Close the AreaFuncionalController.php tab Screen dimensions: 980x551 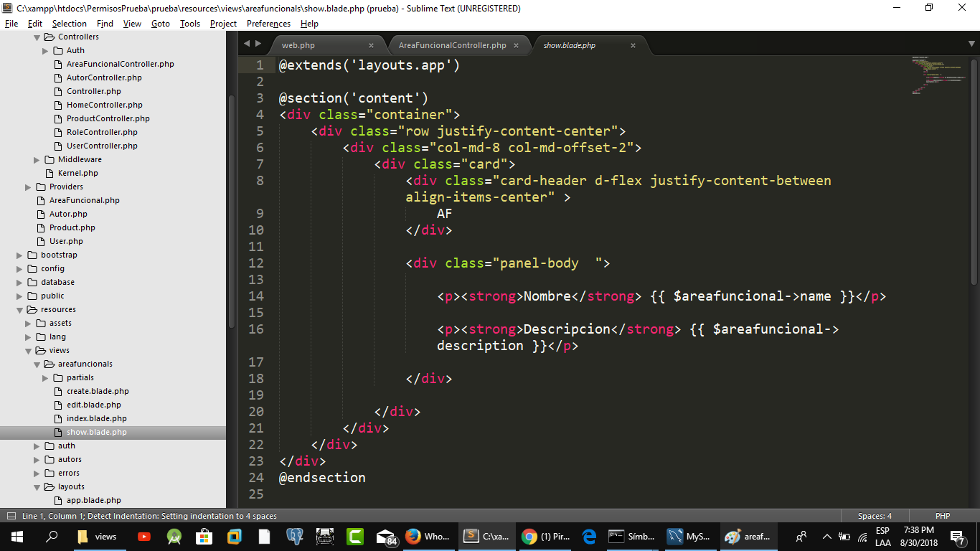point(516,45)
